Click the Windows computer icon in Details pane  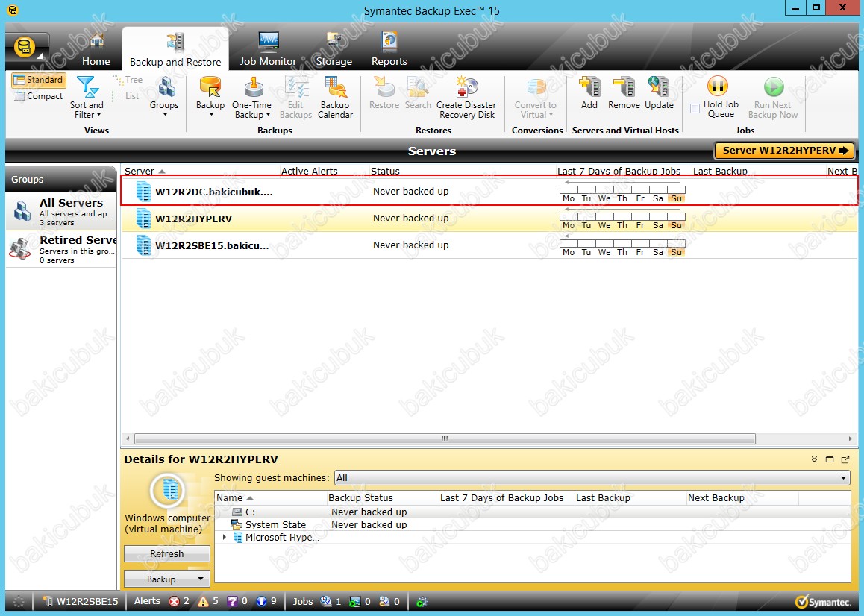coord(168,490)
